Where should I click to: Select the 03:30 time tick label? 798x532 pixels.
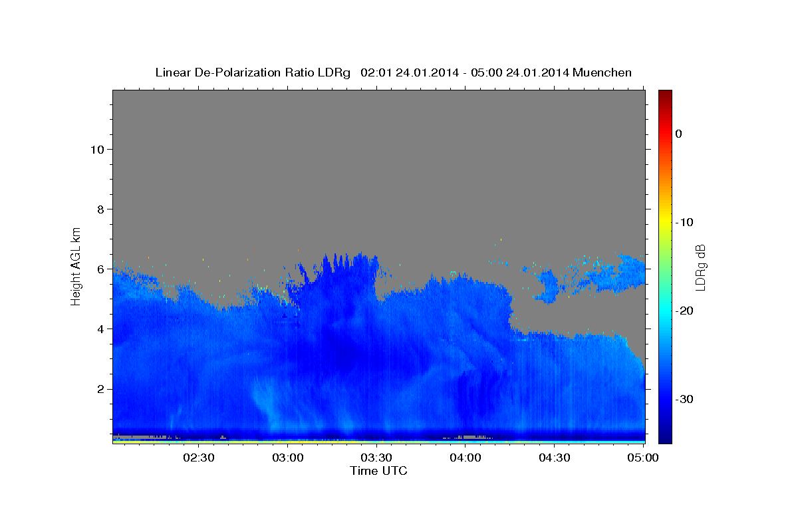tap(377, 458)
